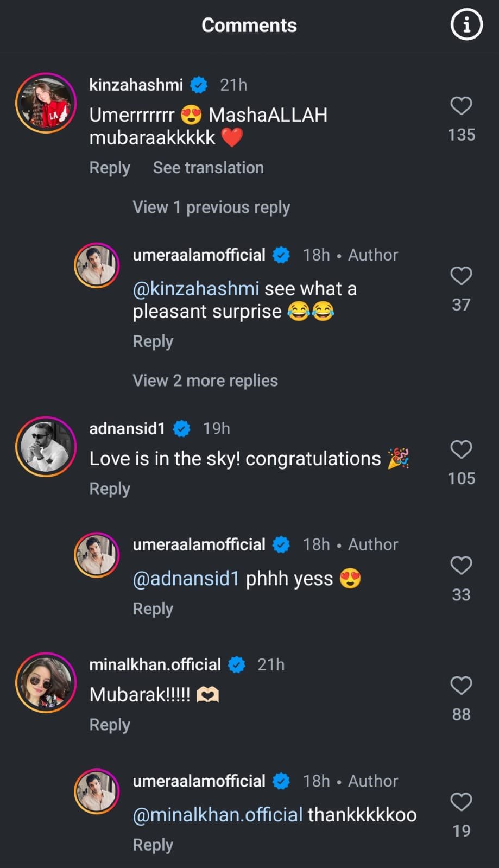The image size is (499, 868).
Task: Reply to minalkhan.official's Mubarak comment
Action: click(110, 725)
